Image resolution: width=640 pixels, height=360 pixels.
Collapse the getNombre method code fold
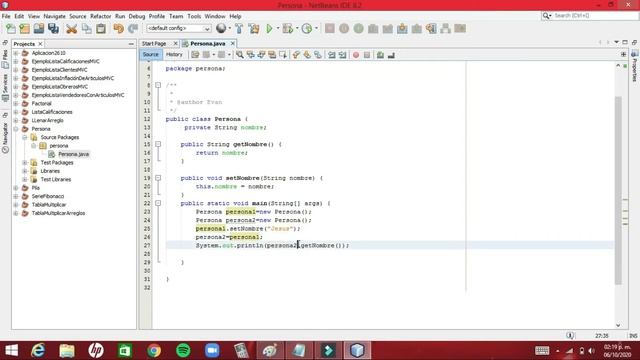(x=158, y=144)
